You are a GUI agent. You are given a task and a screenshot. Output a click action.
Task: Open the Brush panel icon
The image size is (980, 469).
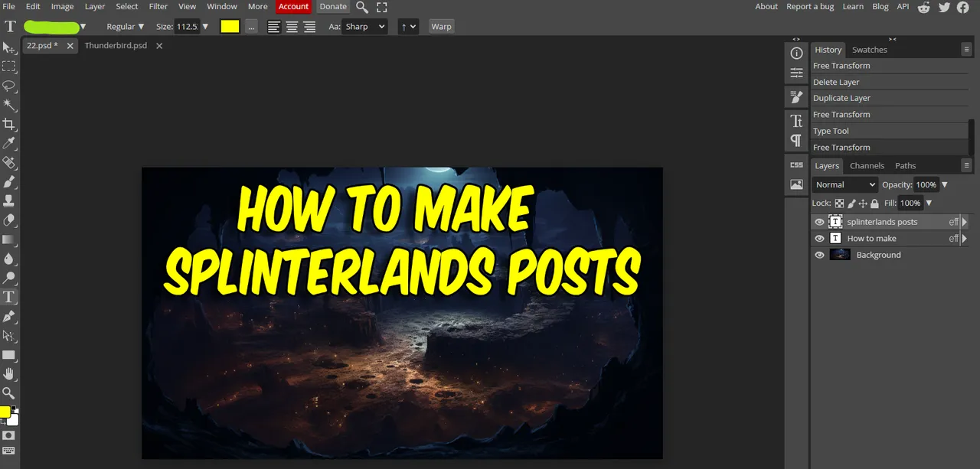[x=796, y=97]
